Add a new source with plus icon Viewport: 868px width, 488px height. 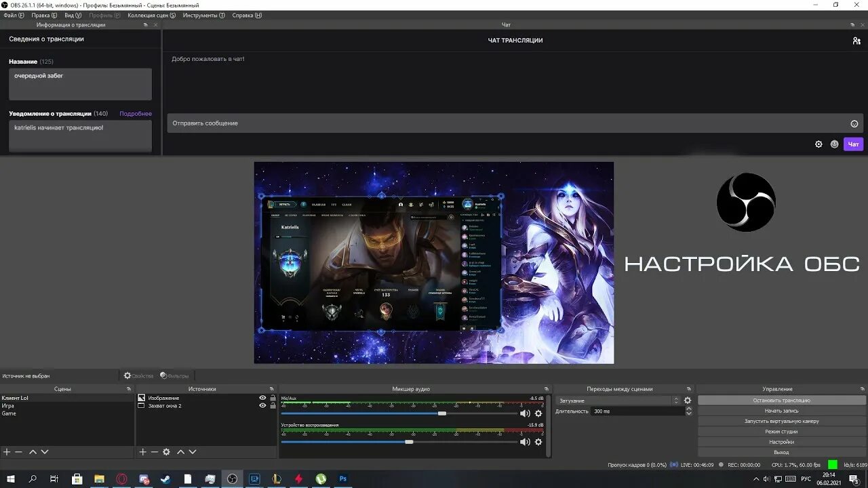click(142, 452)
